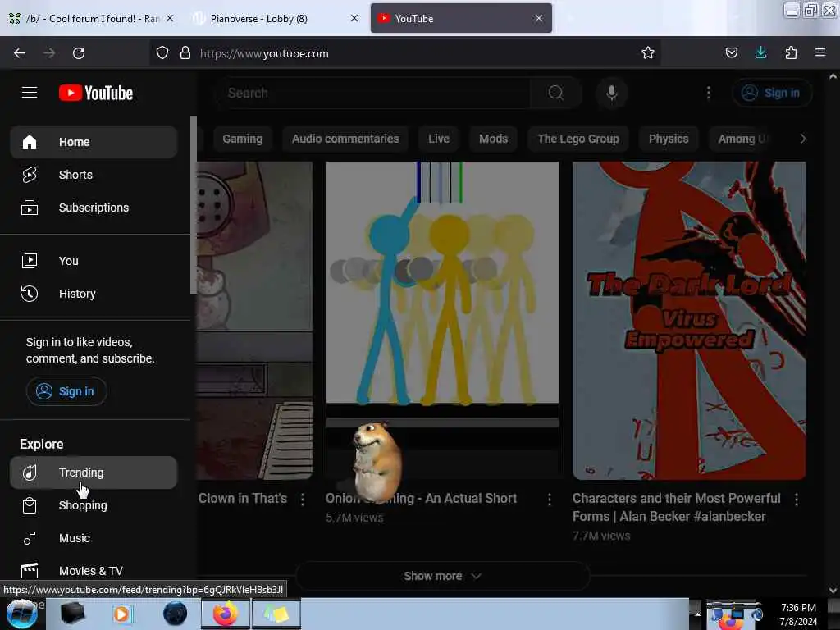Show hidden tray icons arrow

tap(697, 614)
